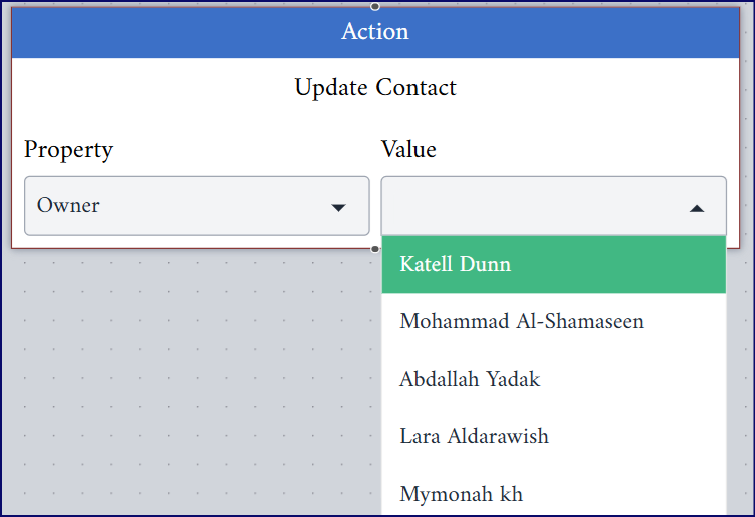This screenshot has height=517, width=755.
Task: Open the Property dropdown showing Owner
Action: tap(197, 206)
